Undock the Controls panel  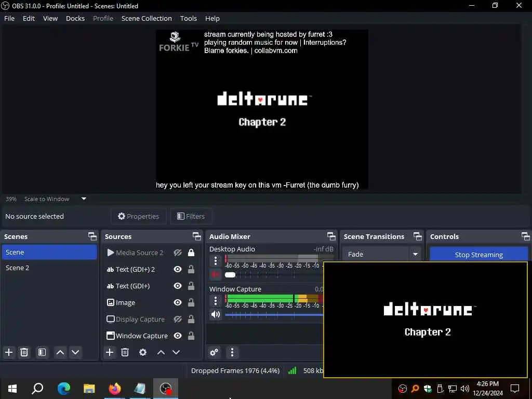(x=526, y=236)
